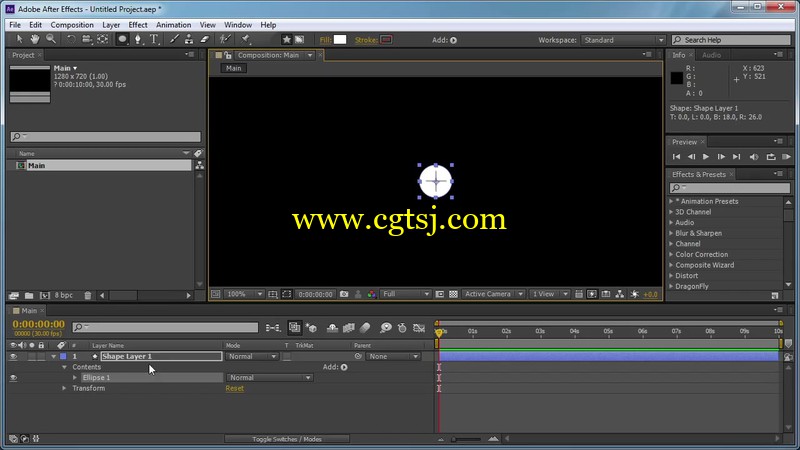The height and width of the screenshot is (450, 800).
Task: Go to first frame in Preview
Action: click(677, 157)
